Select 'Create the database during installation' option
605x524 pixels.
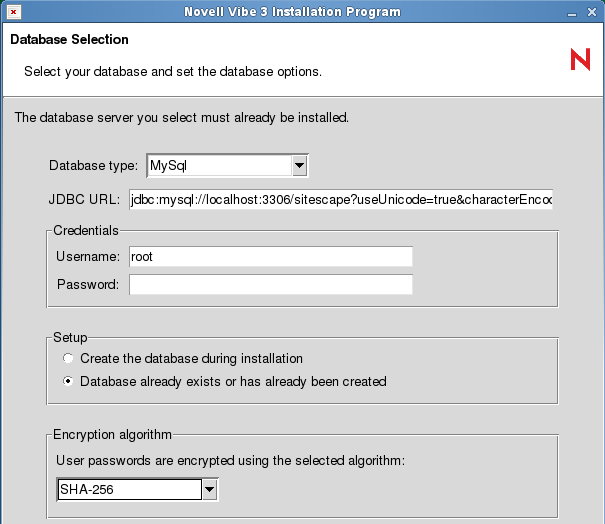[68, 358]
